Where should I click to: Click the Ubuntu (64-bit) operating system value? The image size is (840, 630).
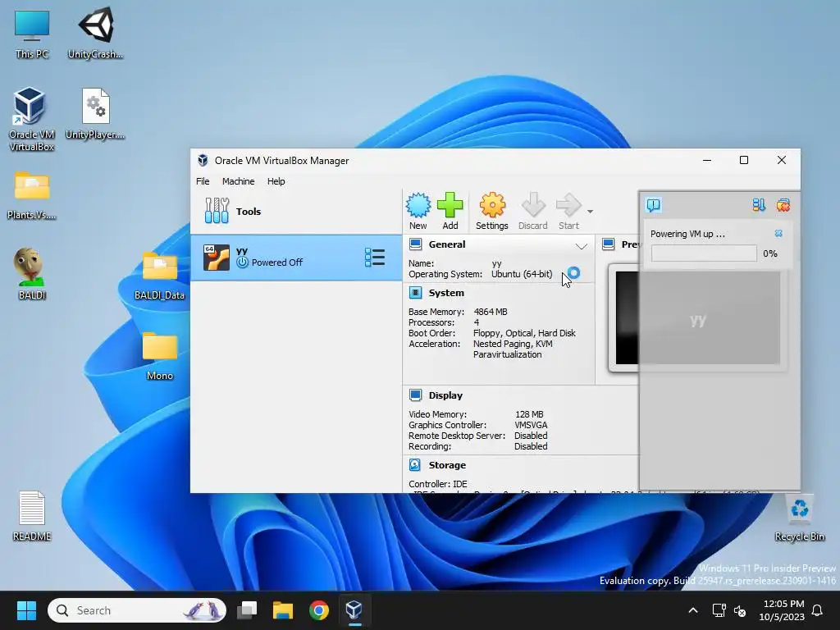[521, 274]
